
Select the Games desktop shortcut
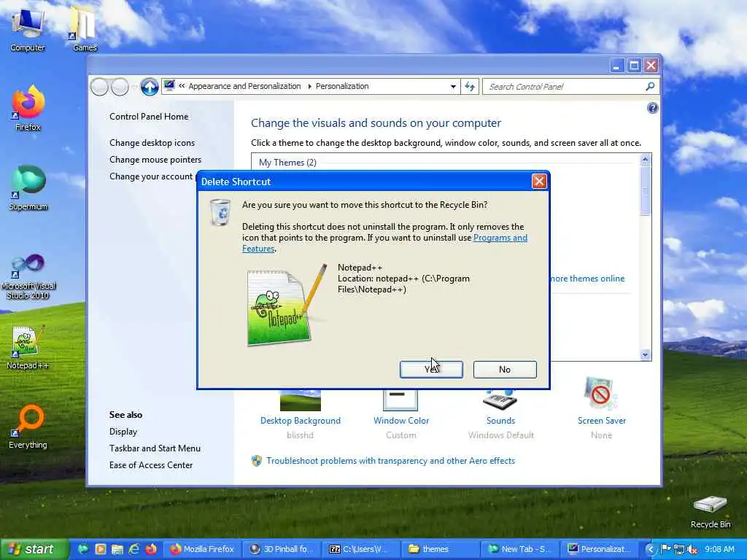(85, 28)
